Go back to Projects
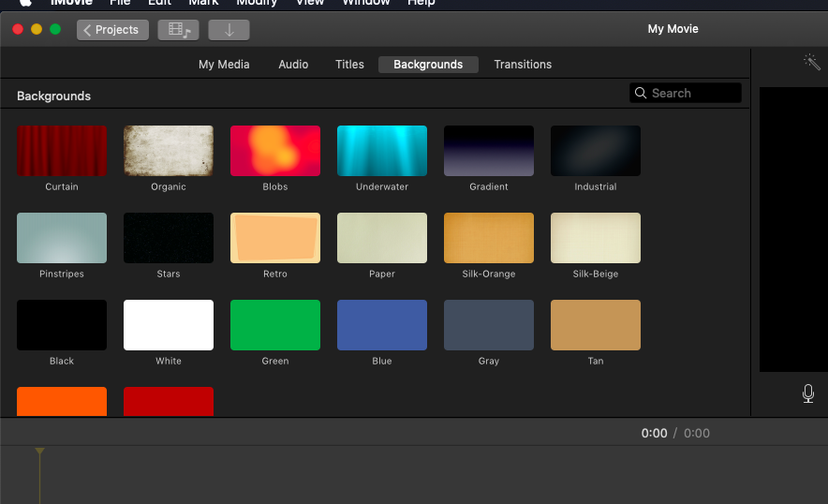 [x=111, y=30]
